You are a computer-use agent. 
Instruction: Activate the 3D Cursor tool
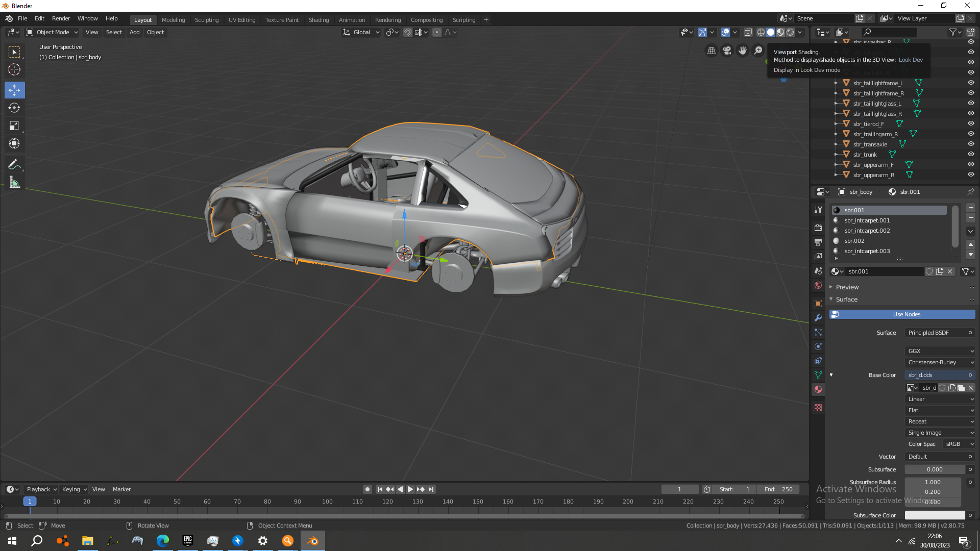click(14, 70)
